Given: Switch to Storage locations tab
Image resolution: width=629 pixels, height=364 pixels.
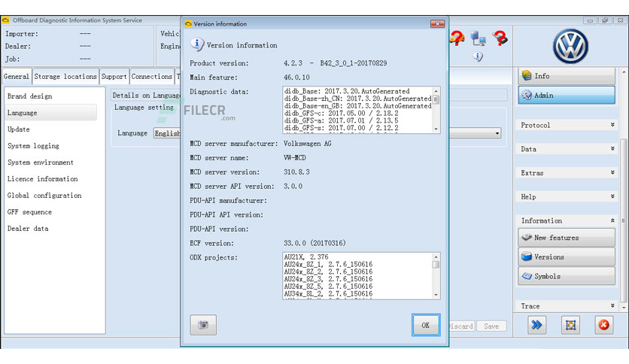Looking at the screenshot, I should (x=65, y=76).
